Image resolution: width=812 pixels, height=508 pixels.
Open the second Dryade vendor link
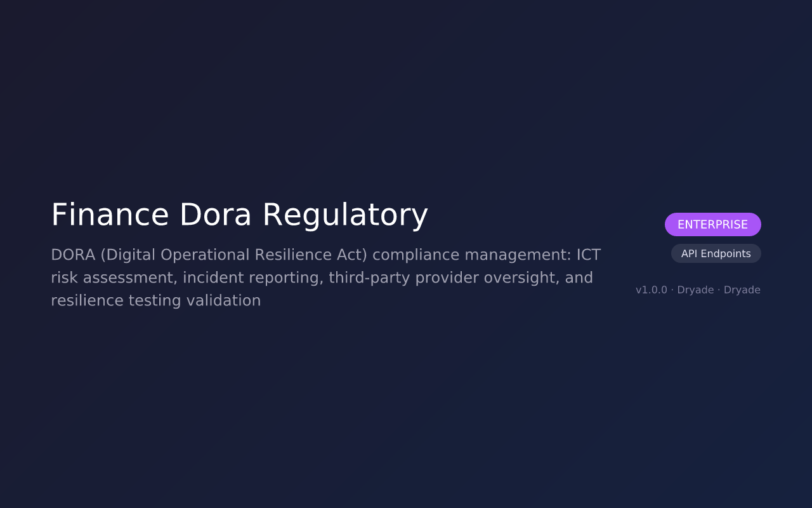tap(742, 290)
